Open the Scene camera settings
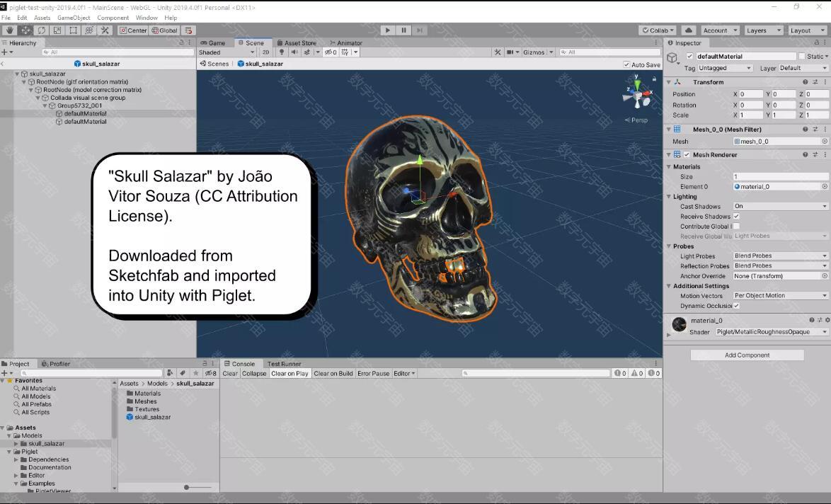831x504 pixels. point(510,52)
